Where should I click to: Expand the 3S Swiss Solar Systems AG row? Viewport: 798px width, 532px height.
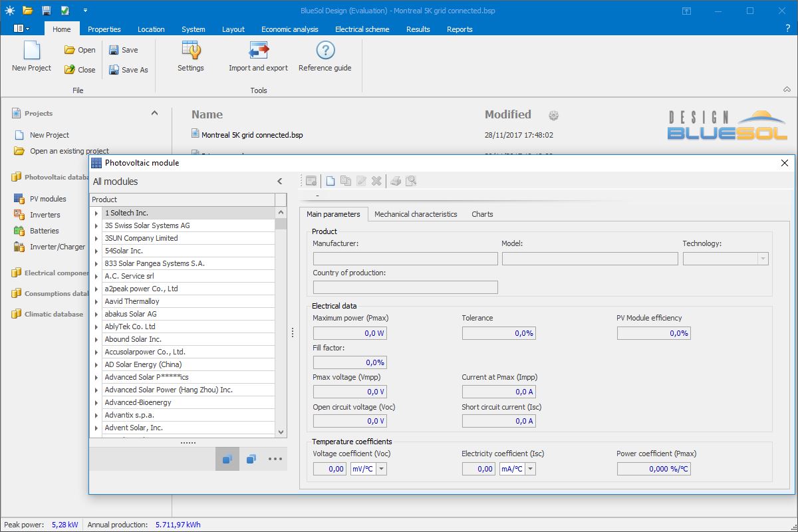coord(96,225)
